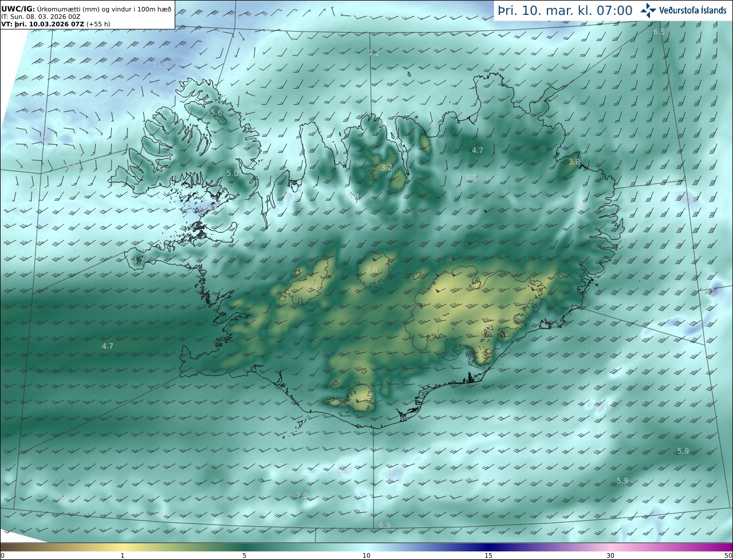Click the 6.9 value on the map
The image size is (733, 560).
(385, 525)
